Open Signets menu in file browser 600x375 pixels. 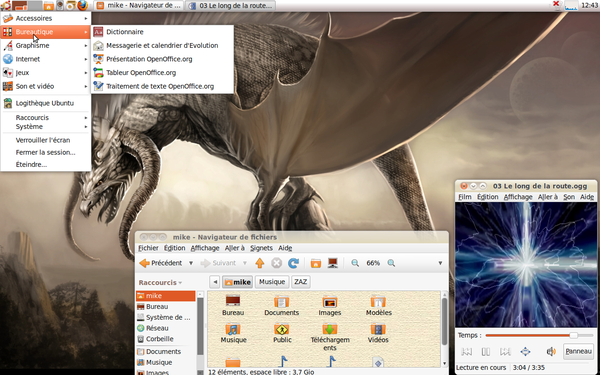[261, 248]
